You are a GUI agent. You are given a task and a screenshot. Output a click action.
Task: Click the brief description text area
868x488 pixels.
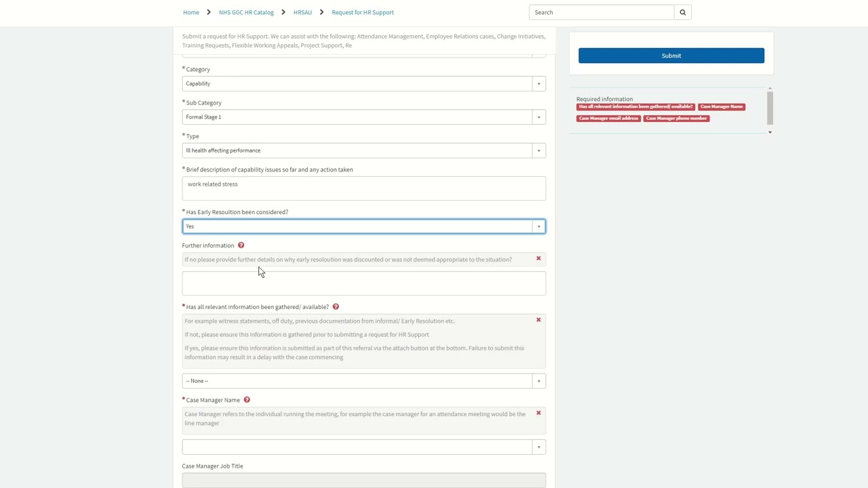tap(363, 188)
